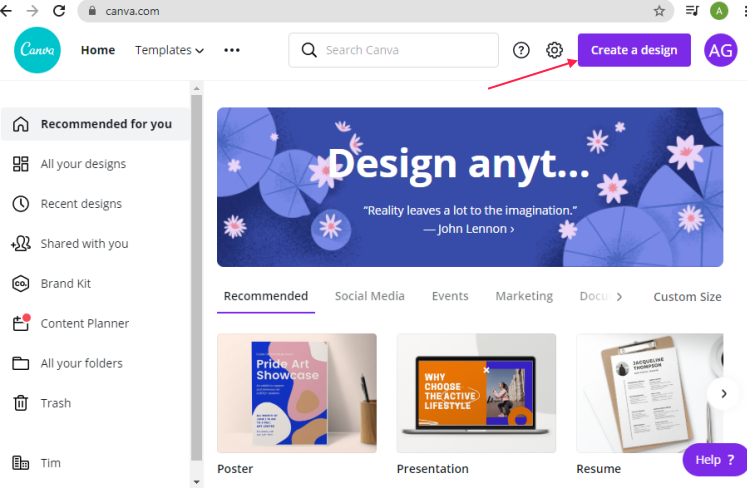This screenshot has height=488, width=747.
Task: Open the settings gear icon
Action: coord(554,50)
